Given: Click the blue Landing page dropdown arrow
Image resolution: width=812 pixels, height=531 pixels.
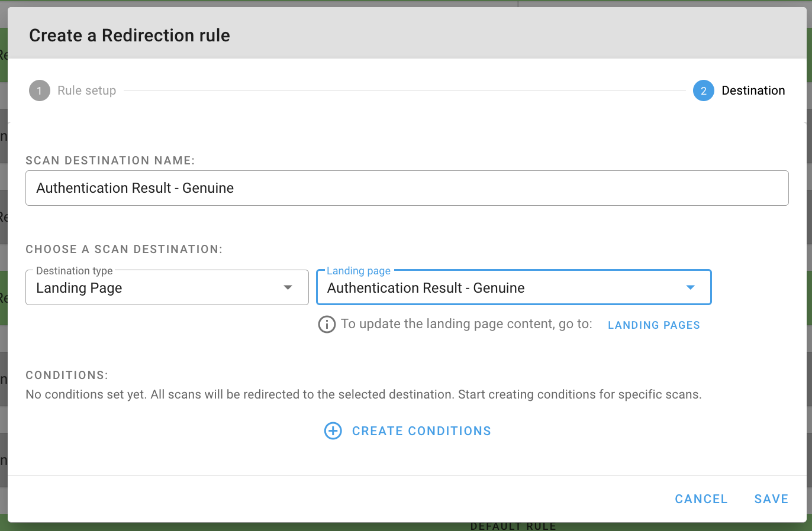Looking at the screenshot, I should coord(690,287).
